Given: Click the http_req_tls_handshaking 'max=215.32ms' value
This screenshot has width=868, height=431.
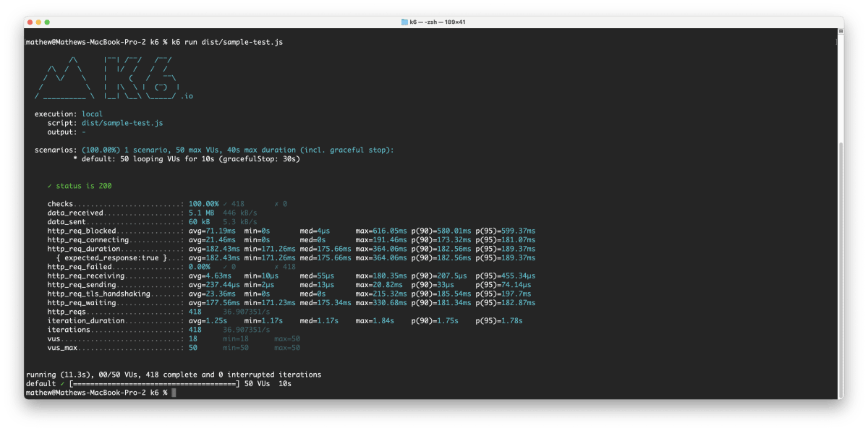Looking at the screenshot, I should 381,294.
